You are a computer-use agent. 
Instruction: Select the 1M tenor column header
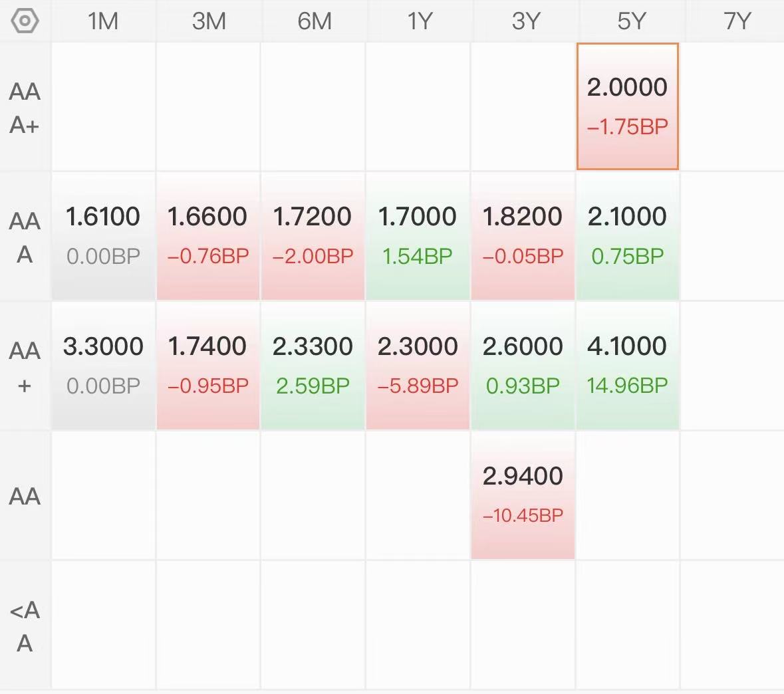pyautogui.click(x=103, y=21)
